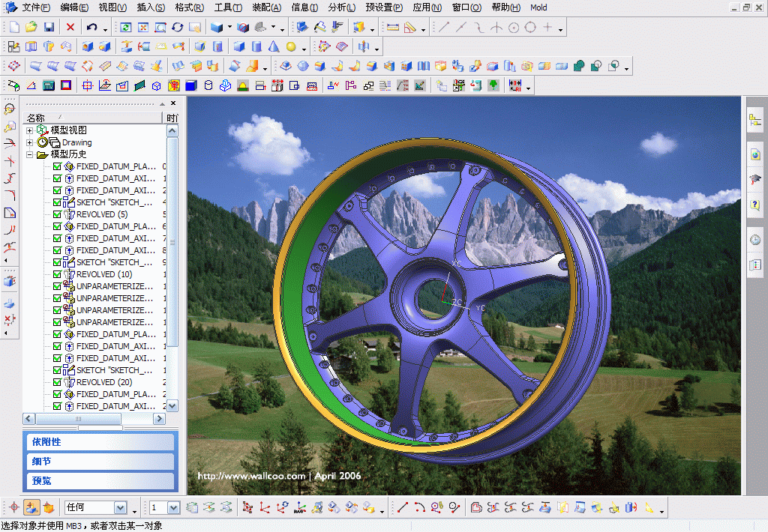Activate the zoom magnifier rectangle icon
This screenshot has width=768, height=532.
160,28
